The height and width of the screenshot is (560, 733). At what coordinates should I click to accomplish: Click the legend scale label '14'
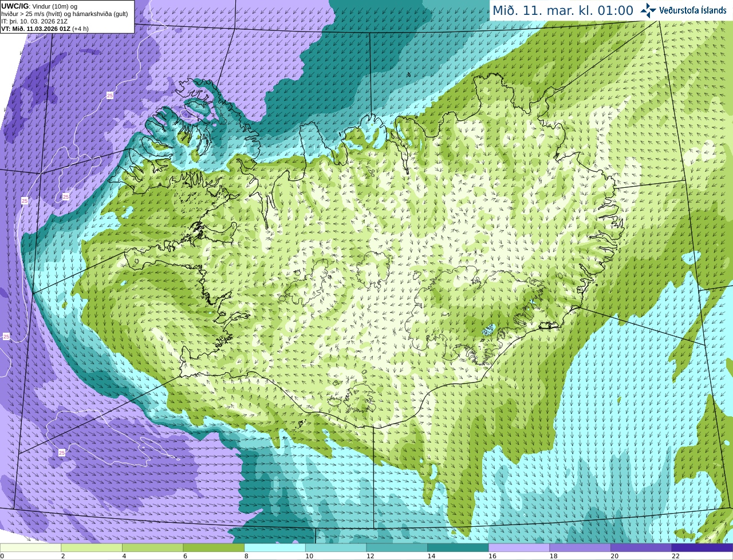[431, 556]
